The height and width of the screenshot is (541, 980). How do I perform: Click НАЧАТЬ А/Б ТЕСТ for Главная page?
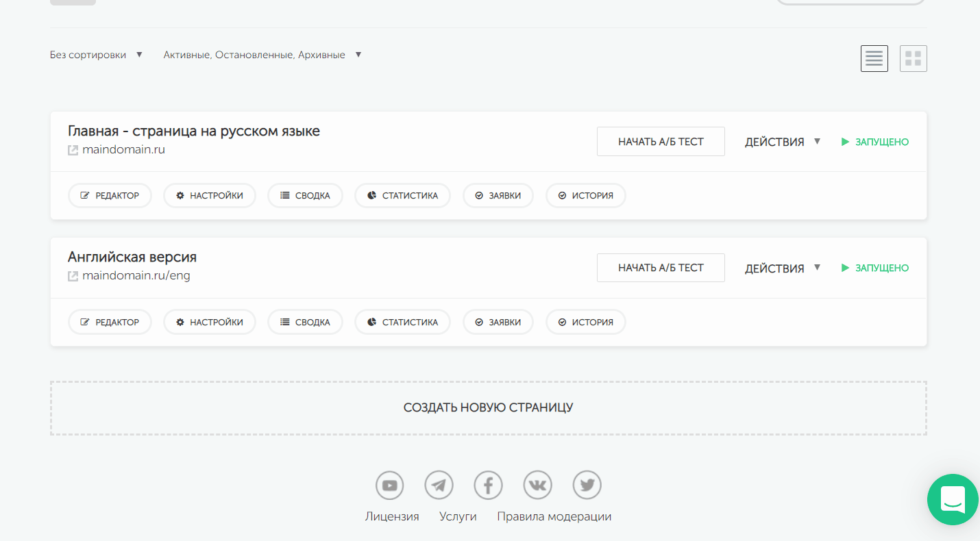tap(661, 142)
